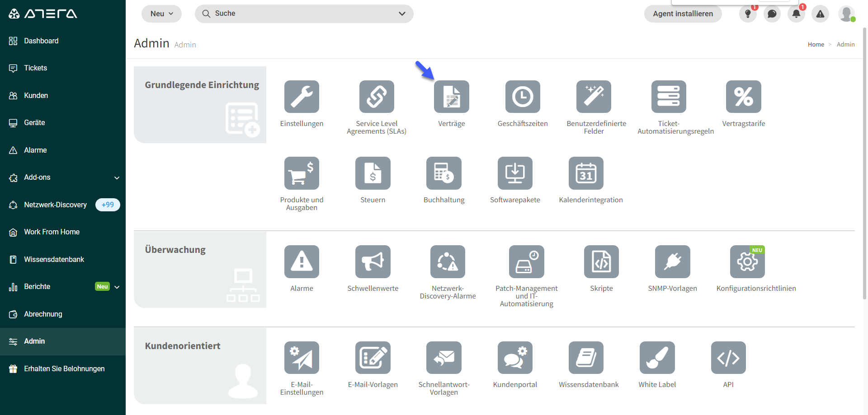Open Kunden in sidebar
Screen dimensions: 868x415
click(x=63, y=95)
